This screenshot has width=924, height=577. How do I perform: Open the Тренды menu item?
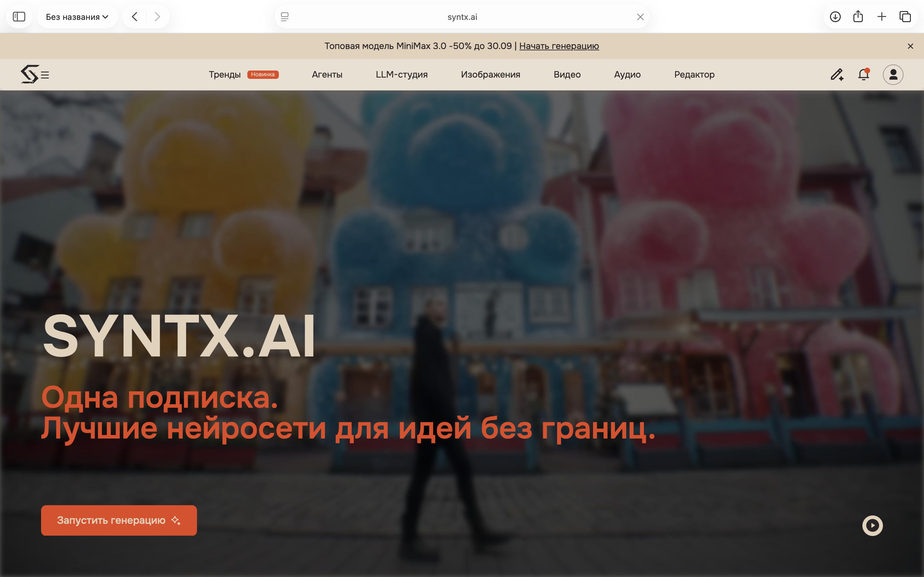tap(225, 74)
